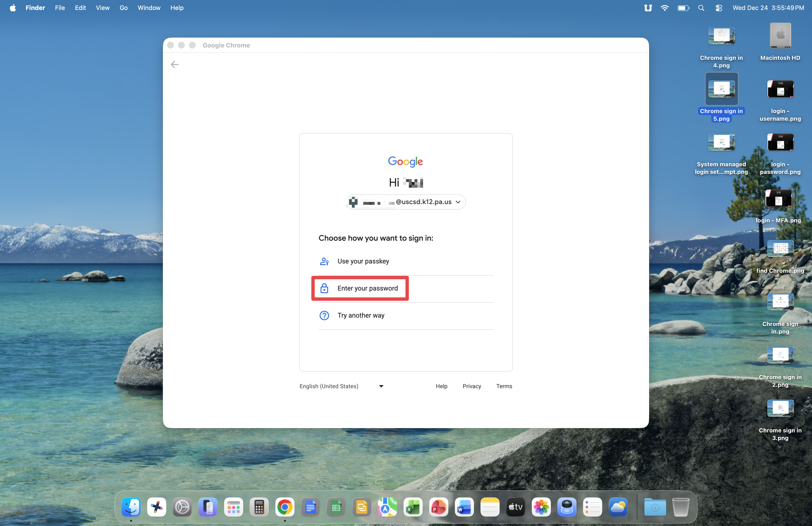
Task: Open Control Center in menu bar
Action: tap(718, 8)
